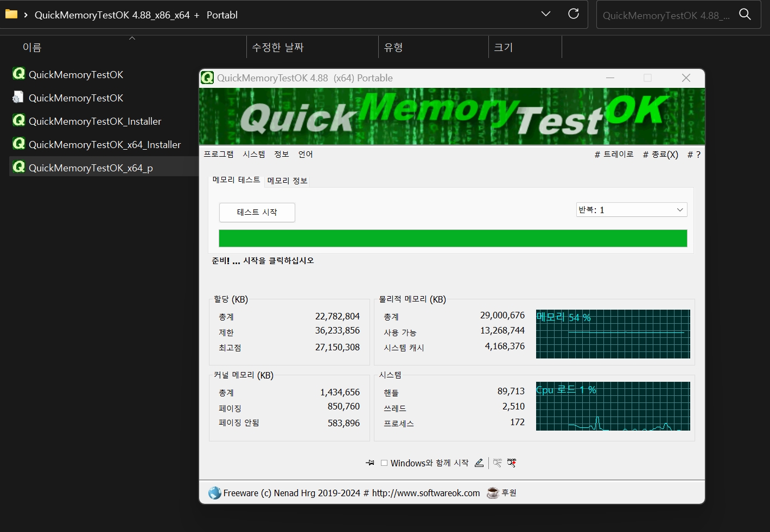Toggle the 'Windows와 함께 시작' checkbox

tap(384, 463)
